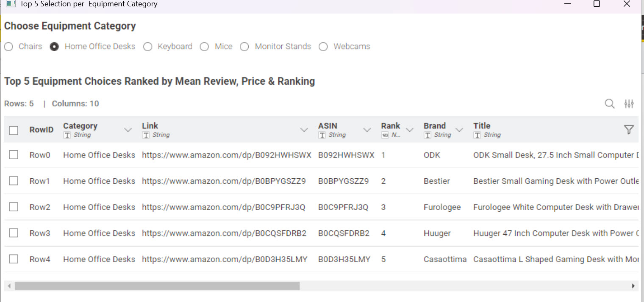The image size is (644, 302).
Task: Expand the Brand column dropdown arrow
Action: click(459, 130)
